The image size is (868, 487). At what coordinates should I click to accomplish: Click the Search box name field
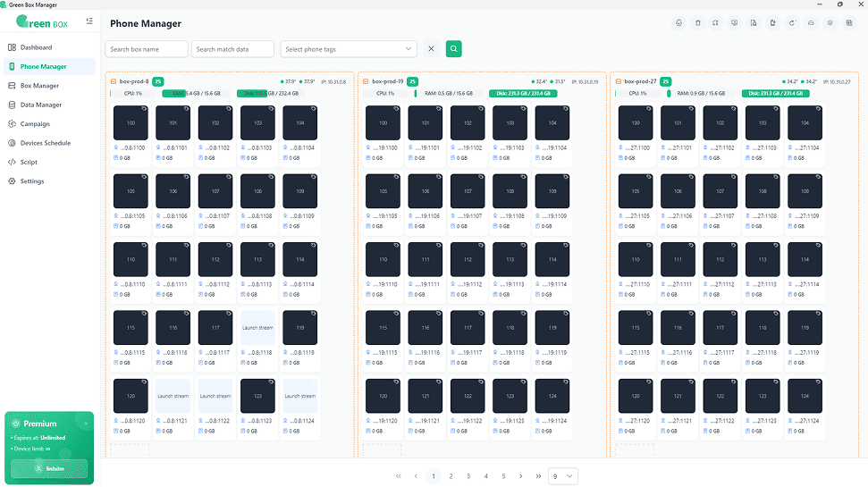click(147, 49)
